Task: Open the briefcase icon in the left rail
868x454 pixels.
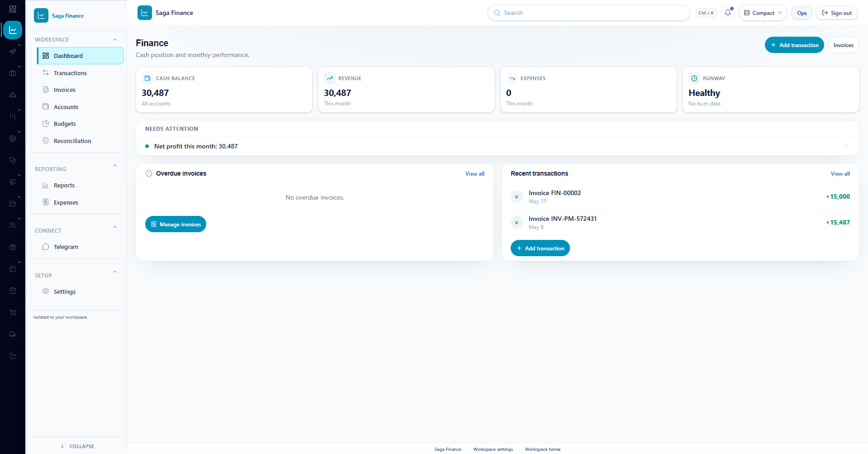Action: click(13, 73)
